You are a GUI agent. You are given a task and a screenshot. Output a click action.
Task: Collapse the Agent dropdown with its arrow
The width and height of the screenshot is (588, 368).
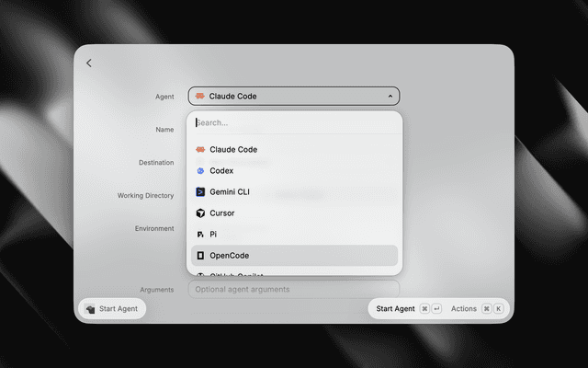point(390,96)
